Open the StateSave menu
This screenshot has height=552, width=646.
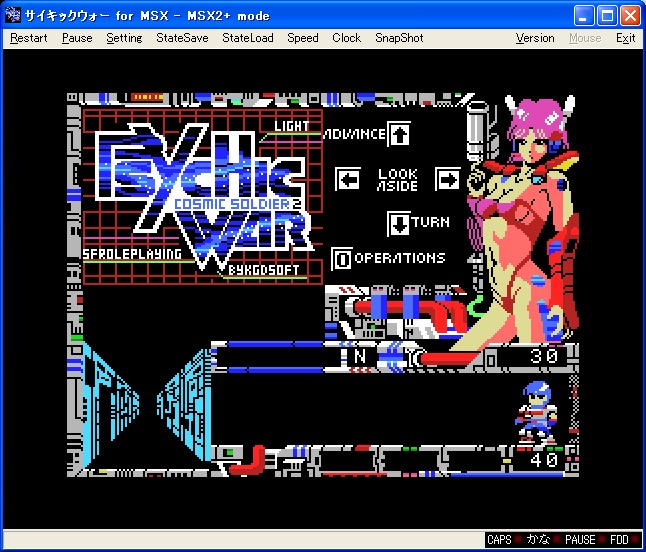tap(182, 38)
